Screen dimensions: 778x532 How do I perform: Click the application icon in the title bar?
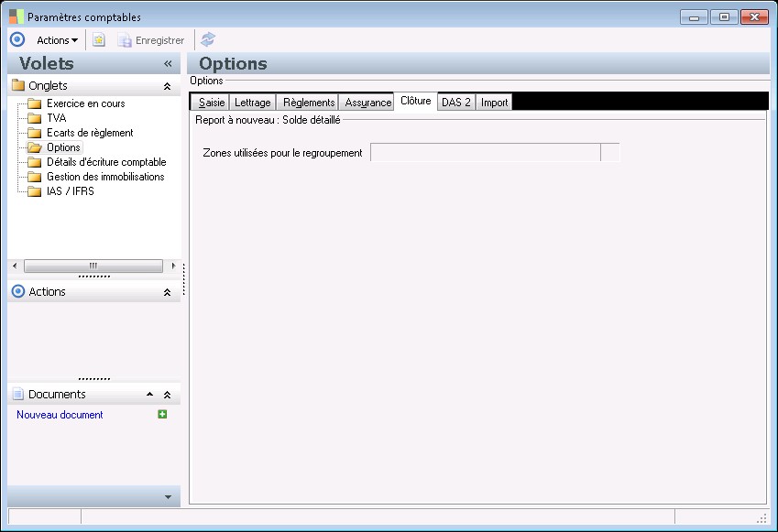[x=16, y=16]
